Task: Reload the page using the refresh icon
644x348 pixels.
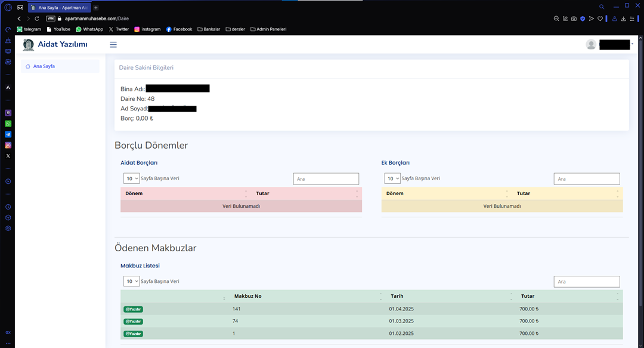Action: coord(37,19)
